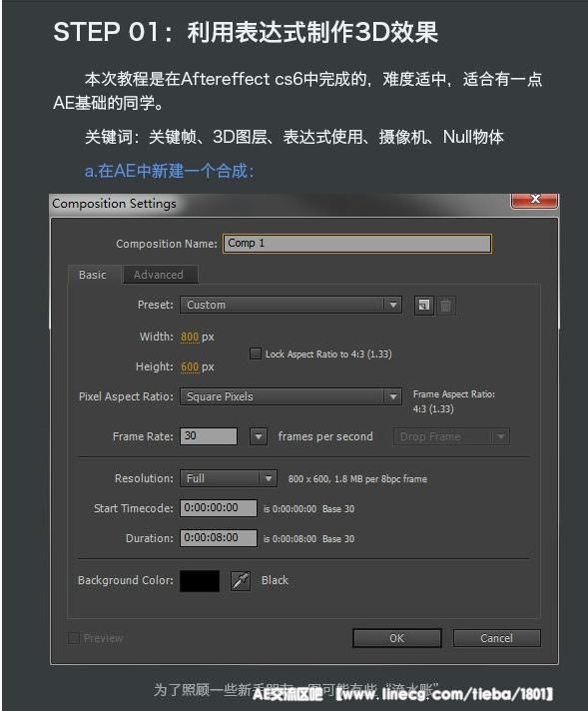Image resolution: width=588 pixels, height=711 pixels.
Task: Toggle the Preview checkbox
Action: click(74, 638)
